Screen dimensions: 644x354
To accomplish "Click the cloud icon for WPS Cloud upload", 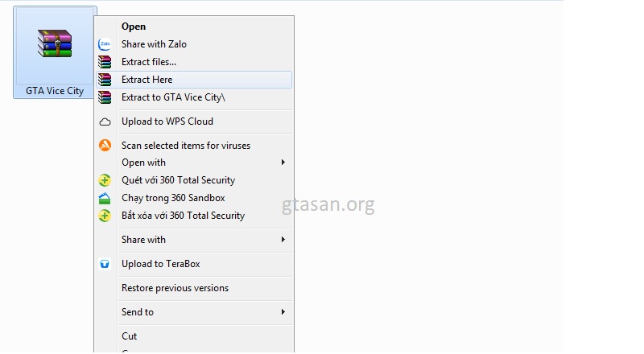I will click(105, 121).
